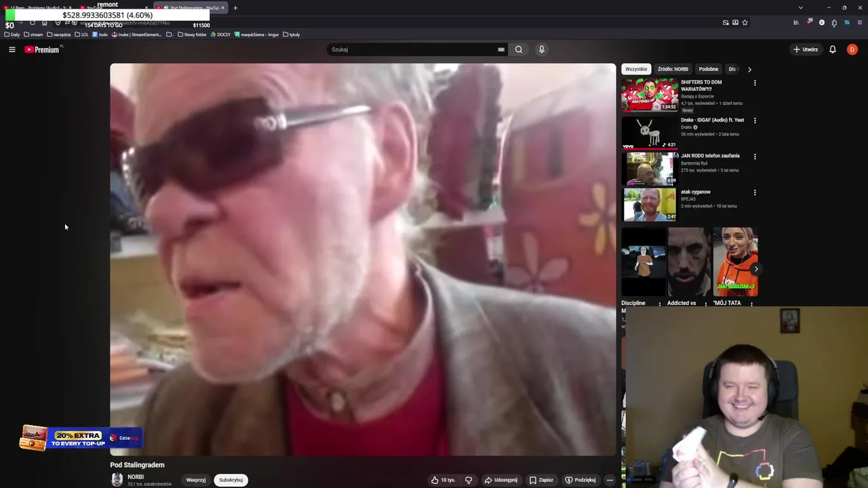Save the video with Zapisz
The height and width of the screenshot is (488, 868).
coord(541,480)
